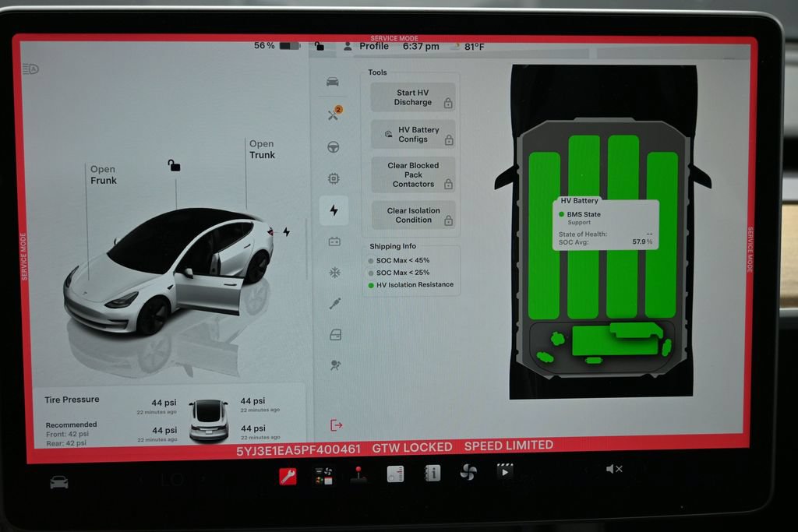Clear Blocked Pack Contactors
798x532 pixels.
tap(413, 174)
